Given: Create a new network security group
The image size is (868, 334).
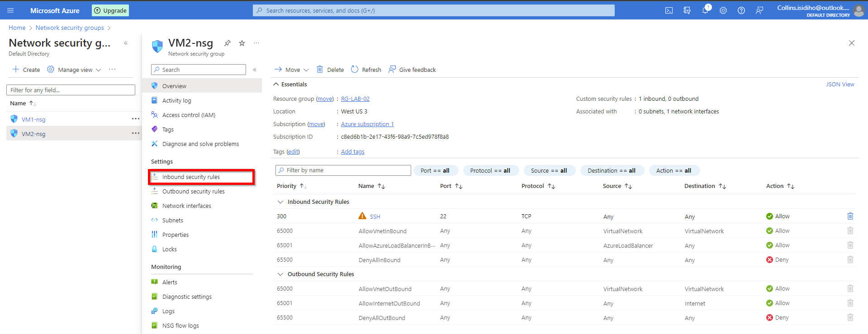Looking at the screenshot, I should (x=26, y=70).
